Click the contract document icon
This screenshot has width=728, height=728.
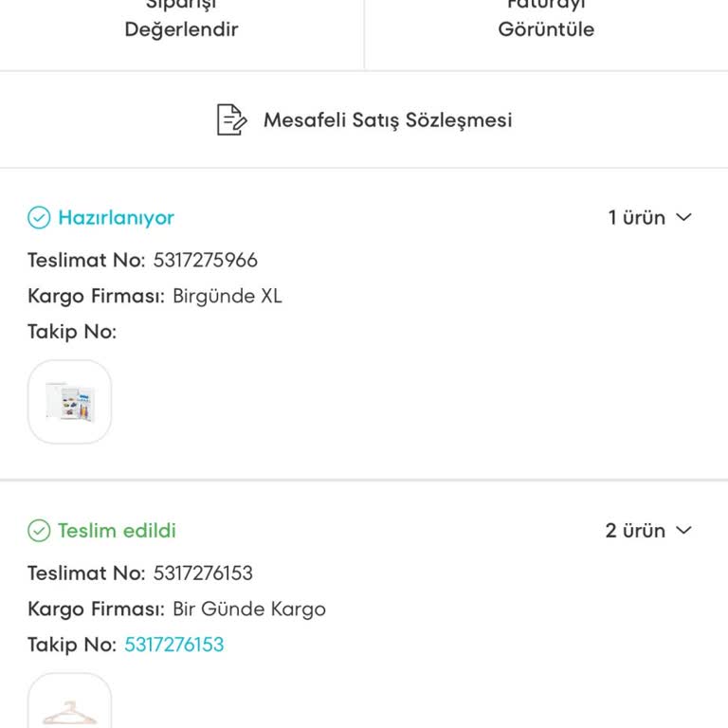tap(231, 120)
